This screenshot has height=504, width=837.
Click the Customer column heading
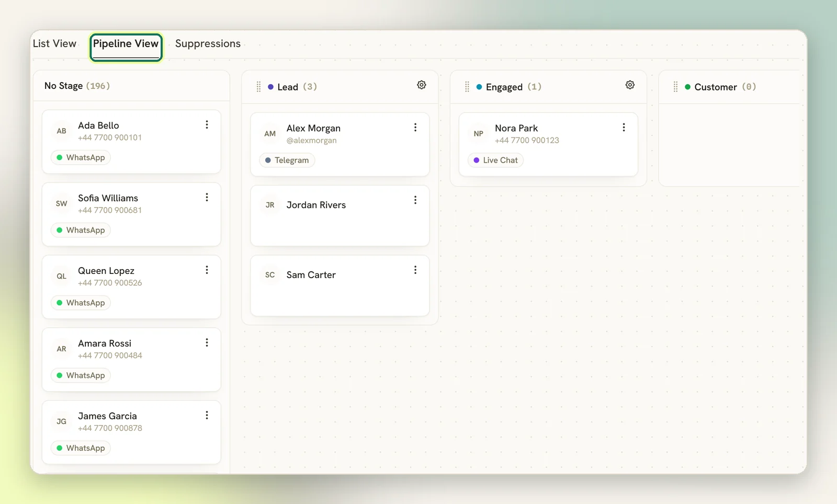coord(725,87)
